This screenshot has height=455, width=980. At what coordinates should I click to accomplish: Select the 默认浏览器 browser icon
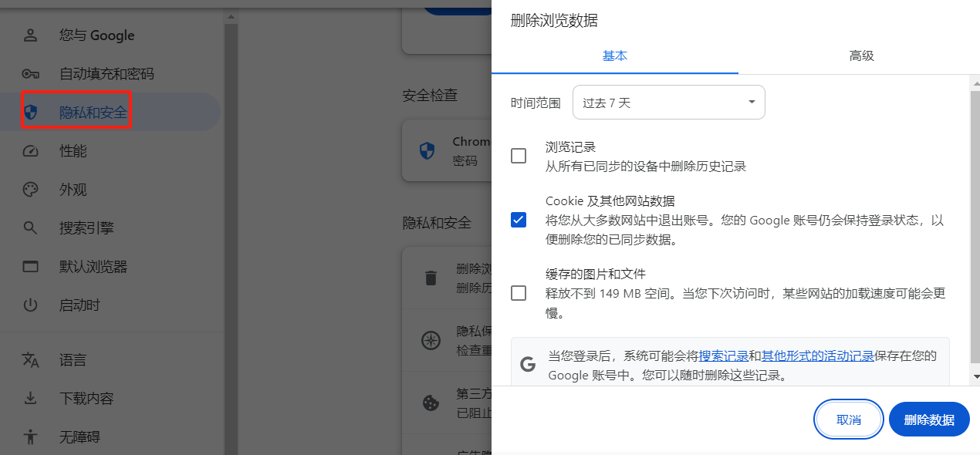(31, 266)
